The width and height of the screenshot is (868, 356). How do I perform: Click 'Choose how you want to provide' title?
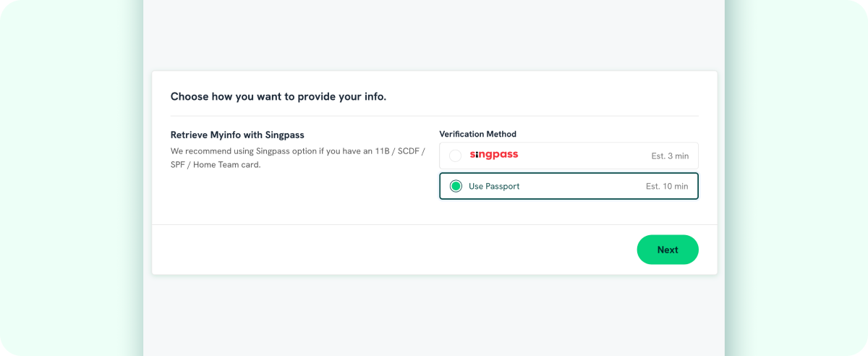[x=278, y=96]
